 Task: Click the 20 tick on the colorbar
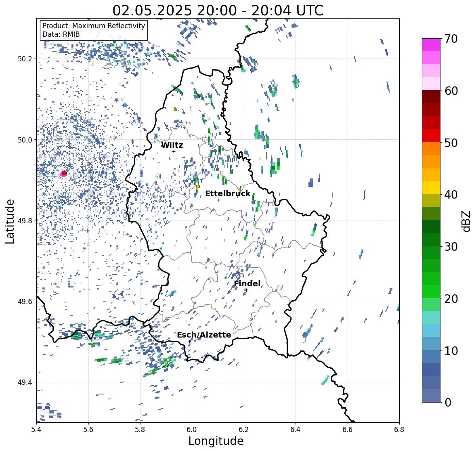tap(451, 299)
